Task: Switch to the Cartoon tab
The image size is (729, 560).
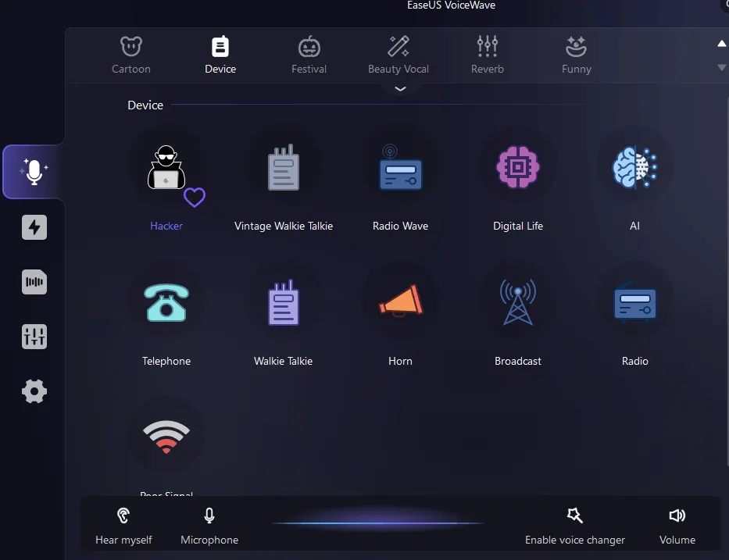Action: (x=131, y=55)
